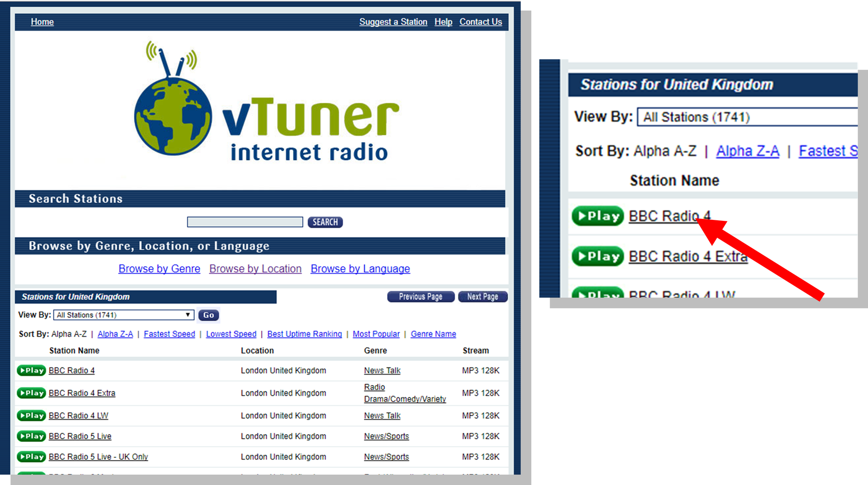Select Browse by Language
The height and width of the screenshot is (485, 868).
click(360, 269)
